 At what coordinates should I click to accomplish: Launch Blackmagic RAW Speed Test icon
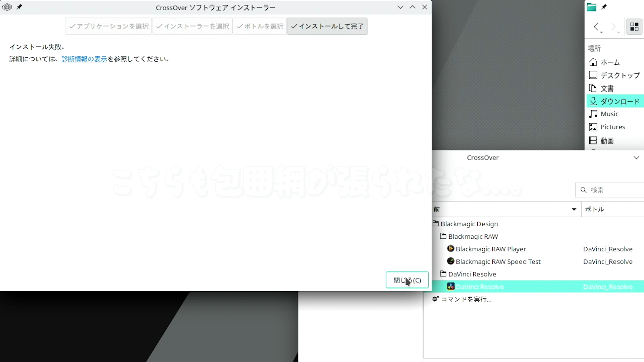450,261
